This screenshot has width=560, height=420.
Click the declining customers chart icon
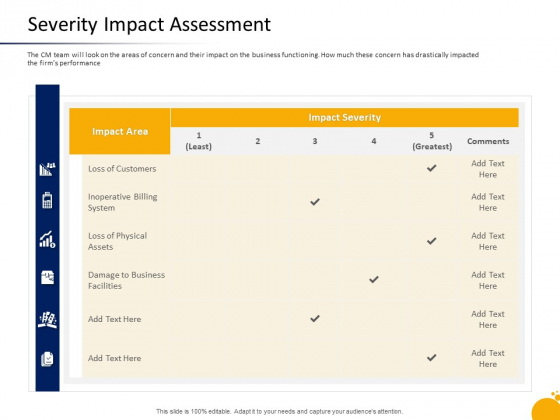[x=47, y=169]
